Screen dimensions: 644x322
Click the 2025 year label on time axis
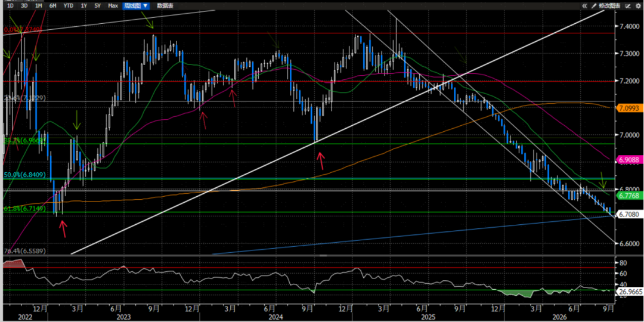pyautogui.click(x=428, y=317)
